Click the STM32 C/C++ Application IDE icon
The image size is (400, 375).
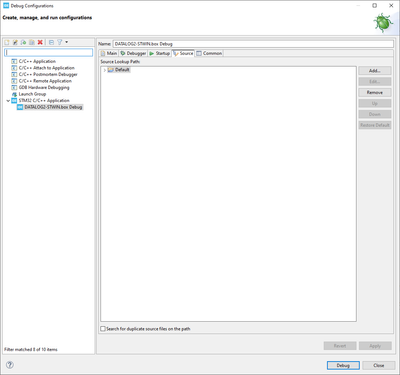click(14, 101)
